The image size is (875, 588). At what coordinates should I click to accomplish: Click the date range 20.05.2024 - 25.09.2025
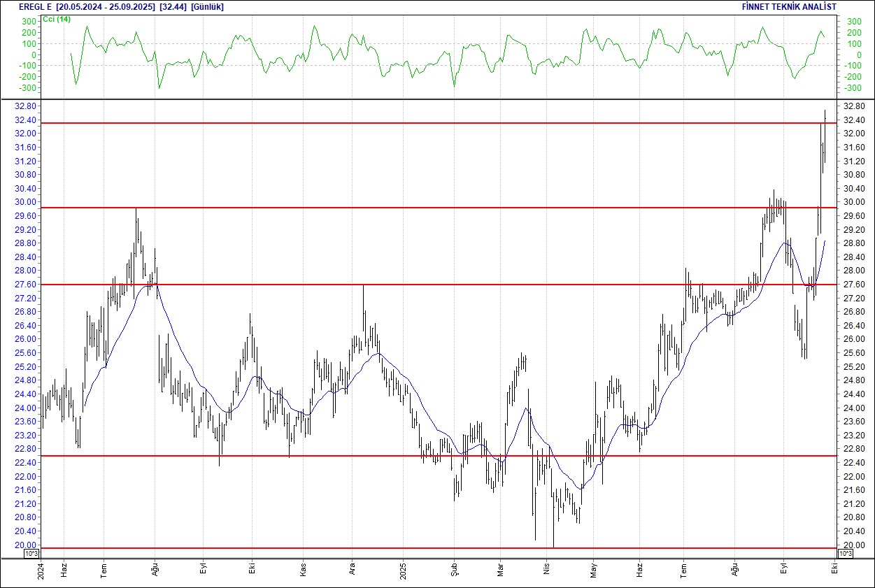click(106, 6)
